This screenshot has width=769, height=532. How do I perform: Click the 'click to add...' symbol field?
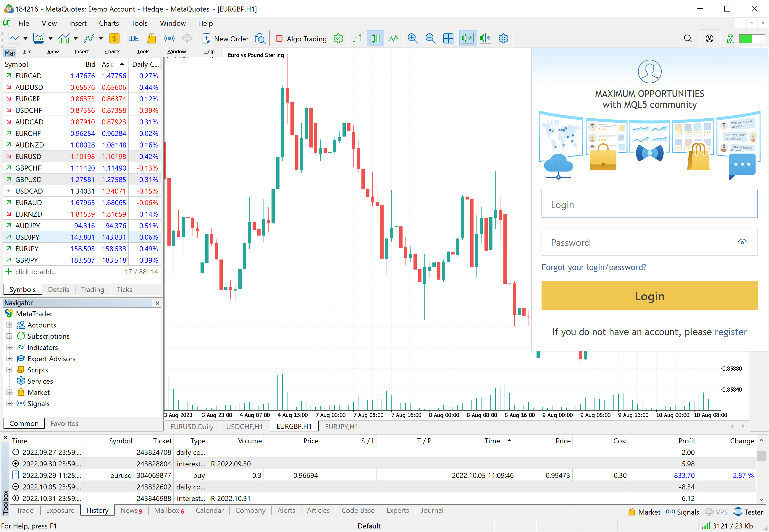[35, 272]
